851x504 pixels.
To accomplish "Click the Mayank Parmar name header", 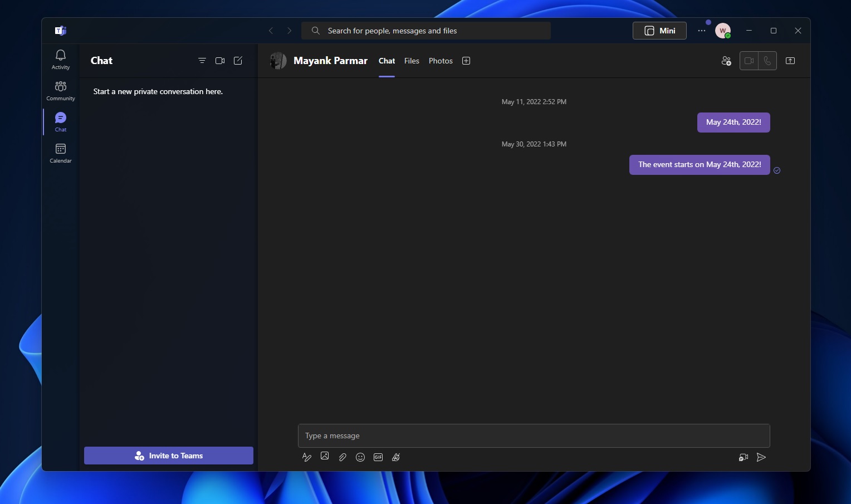I will 330,61.
